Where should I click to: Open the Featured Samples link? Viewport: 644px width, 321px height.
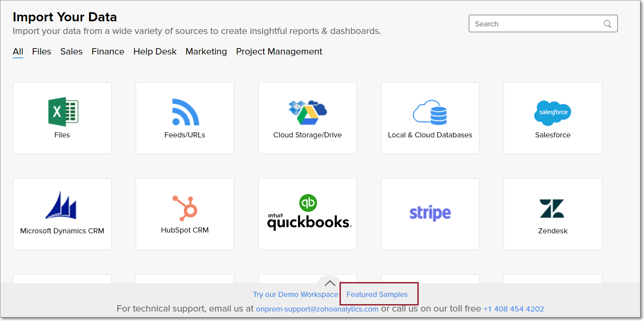(377, 295)
